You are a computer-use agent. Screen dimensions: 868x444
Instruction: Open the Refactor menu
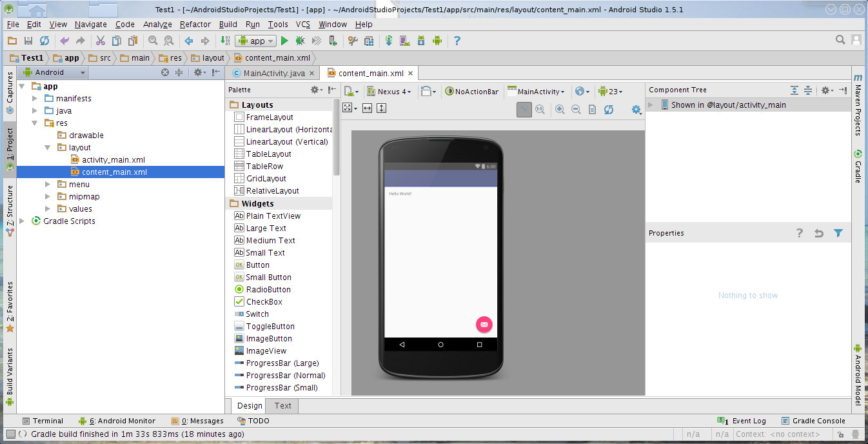click(x=195, y=25)
